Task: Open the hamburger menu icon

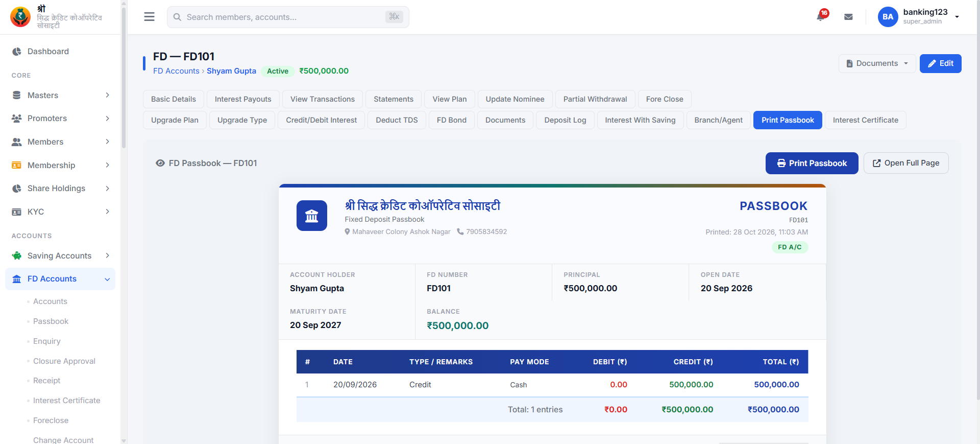Action: coord(149,17)
